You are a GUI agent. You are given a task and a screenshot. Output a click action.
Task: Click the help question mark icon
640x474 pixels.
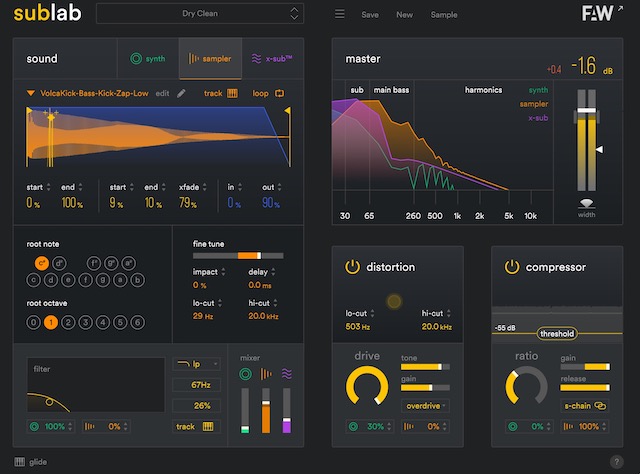pyautogui.click(x=614, y=461)
